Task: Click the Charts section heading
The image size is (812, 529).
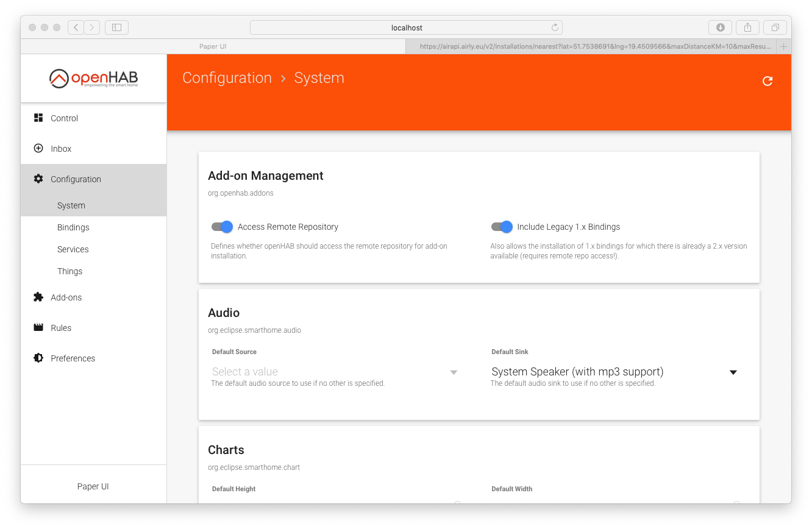Action: pos(226,450)
